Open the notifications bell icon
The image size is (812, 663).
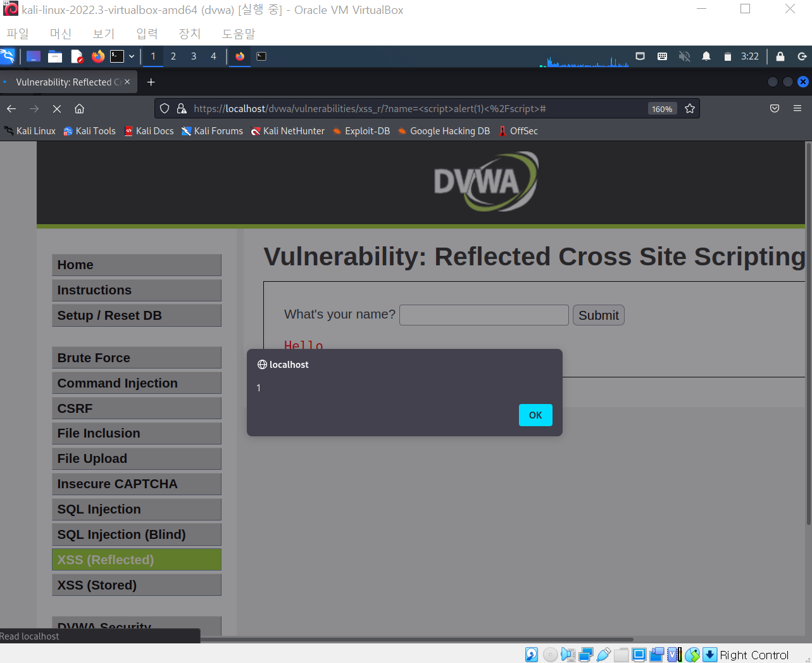(x=706, y=56)
